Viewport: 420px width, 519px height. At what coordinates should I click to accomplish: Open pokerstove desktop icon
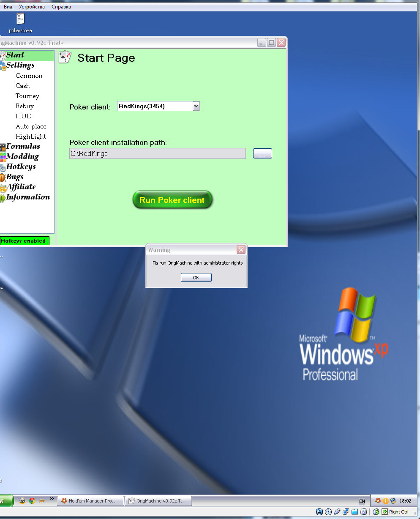(20, 22)
